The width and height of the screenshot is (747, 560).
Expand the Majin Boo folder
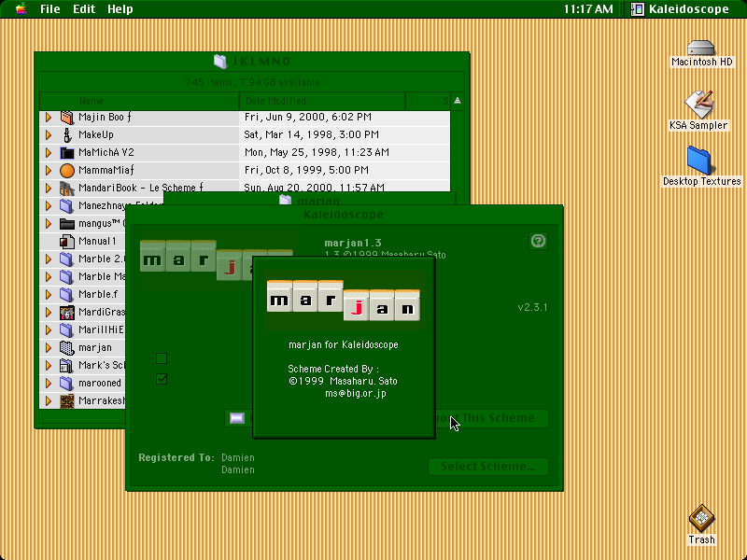(49, 118)
